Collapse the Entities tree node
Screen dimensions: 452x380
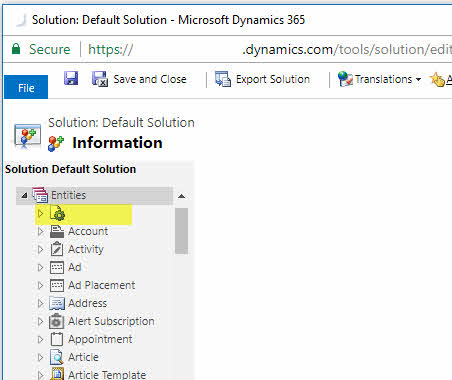pos(24,195)
